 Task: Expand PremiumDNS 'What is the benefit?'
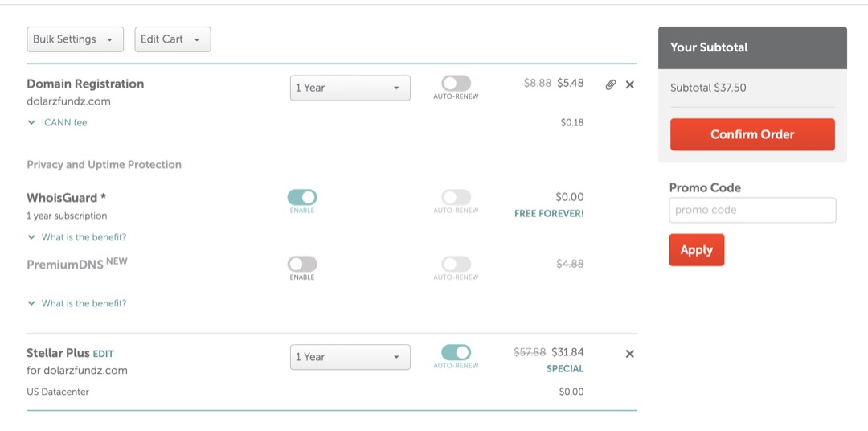point(77,303)
